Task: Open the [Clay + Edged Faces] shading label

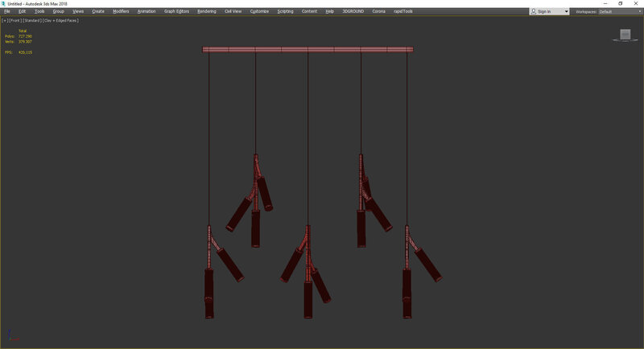Action: (60, 20)
